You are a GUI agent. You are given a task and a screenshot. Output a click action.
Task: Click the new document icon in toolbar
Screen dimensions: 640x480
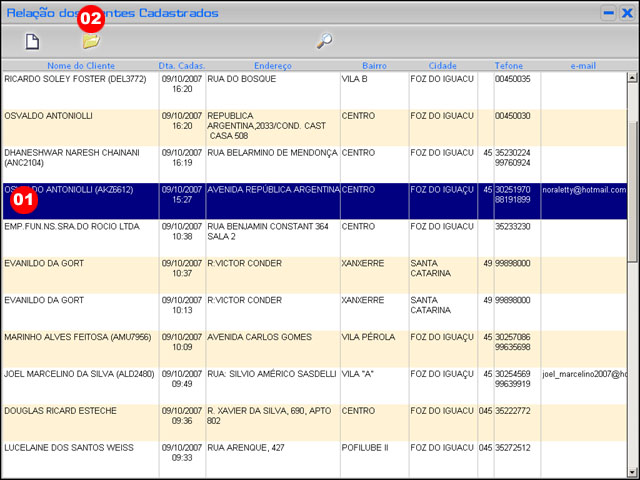[x=32, y=41]
